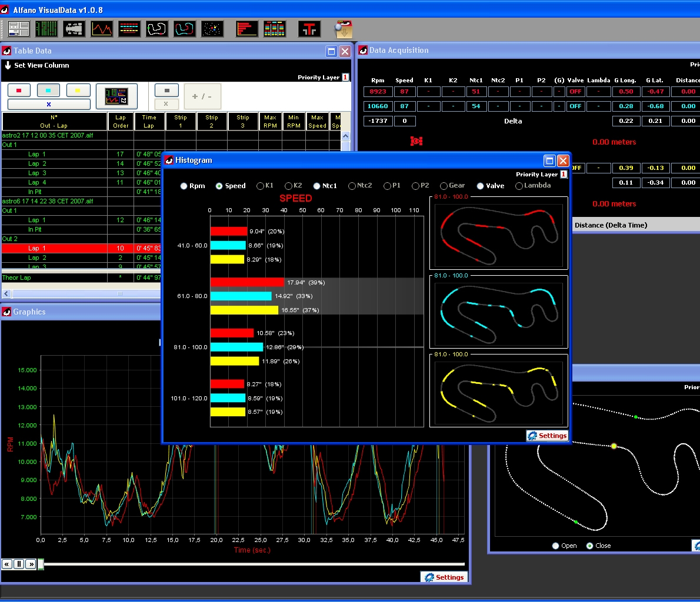
Task: Select the Ntc1 radio button in Histogram
Action: point(316,186)
